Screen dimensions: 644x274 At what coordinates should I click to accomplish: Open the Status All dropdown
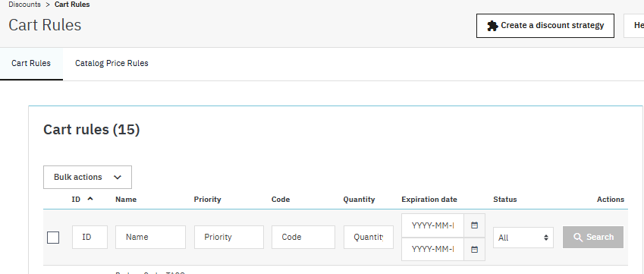tap(523, 238)
